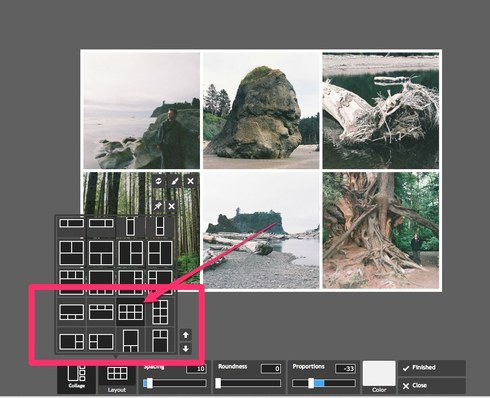Viewport: 490px width, 398px height.
Task: Open the collage background Color swatch
Action: [x=379, y=374]
